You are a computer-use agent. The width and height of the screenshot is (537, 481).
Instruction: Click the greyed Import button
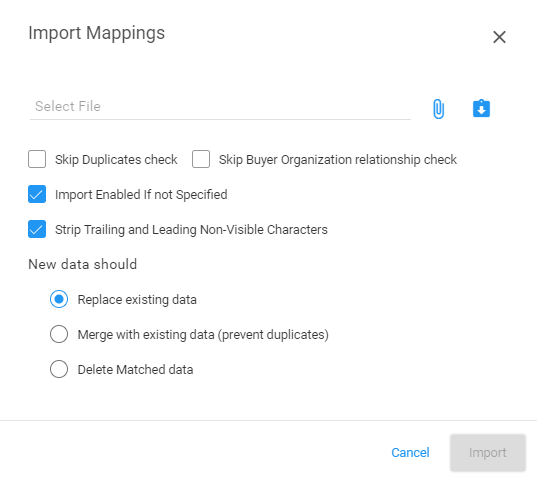[488, 453]
